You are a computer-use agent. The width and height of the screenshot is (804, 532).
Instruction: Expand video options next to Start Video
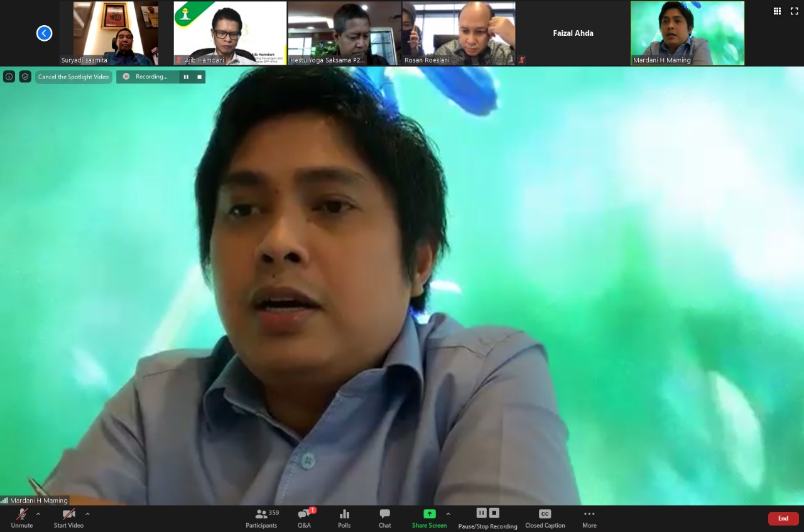87,514
